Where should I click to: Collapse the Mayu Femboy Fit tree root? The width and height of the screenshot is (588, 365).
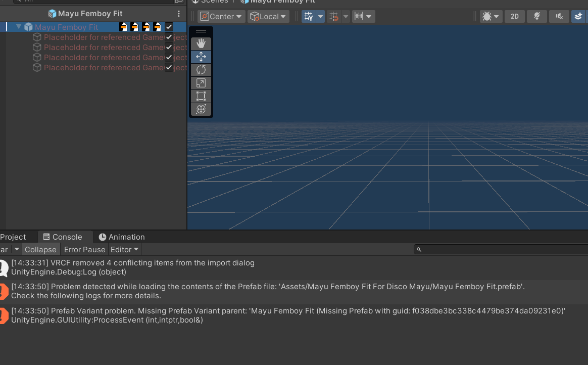(x=18, y=27)
